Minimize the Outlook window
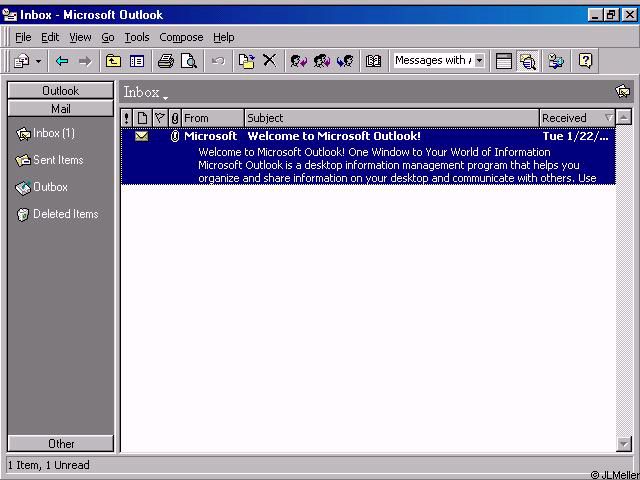The height and width of the screenshot is (480, 640). pos(596,15)
